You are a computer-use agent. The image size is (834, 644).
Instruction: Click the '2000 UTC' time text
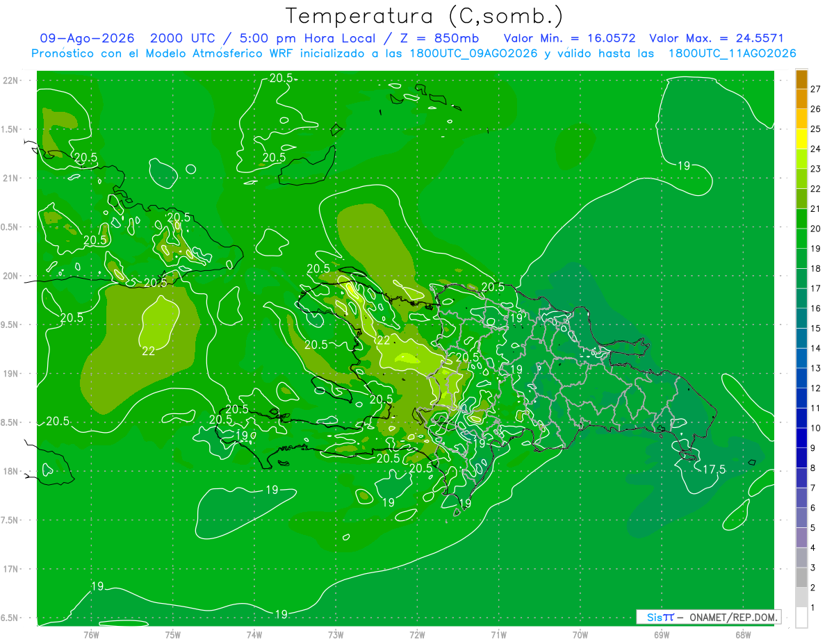181,38
